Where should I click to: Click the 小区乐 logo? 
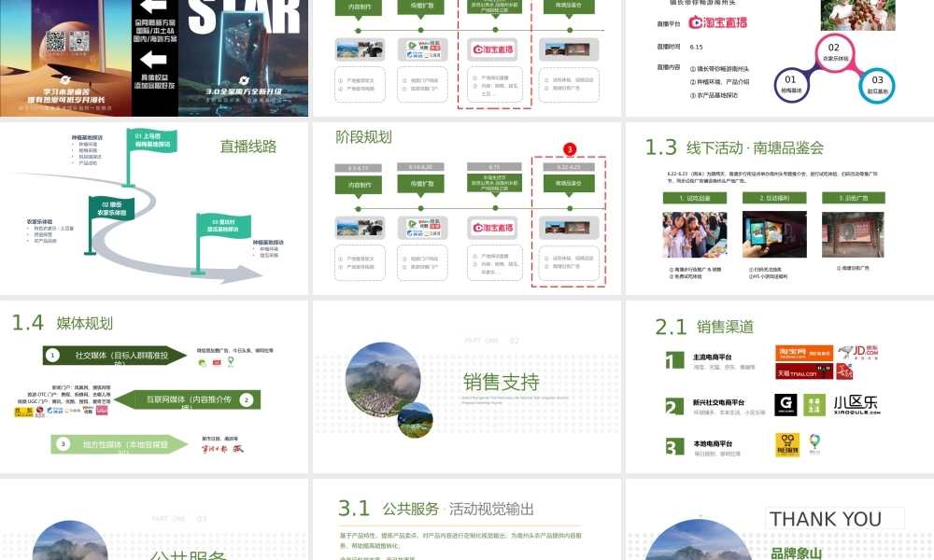coord(856,404)
